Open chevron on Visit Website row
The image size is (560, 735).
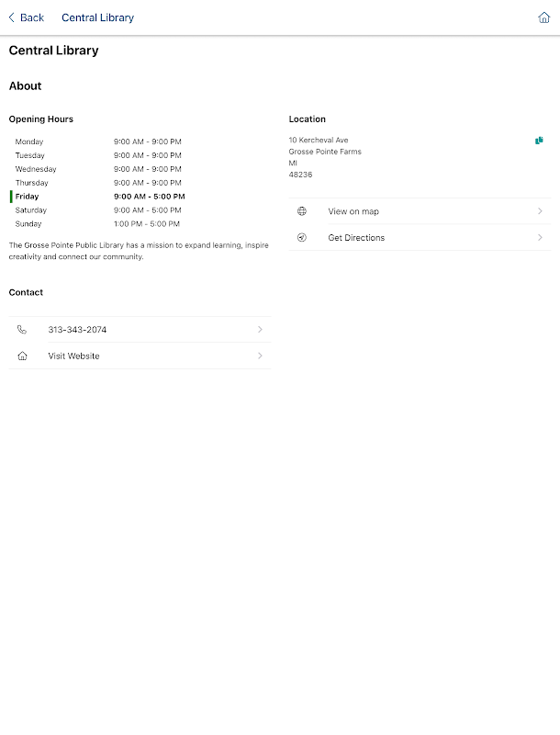pyautogui.click(x=260, y=356)
